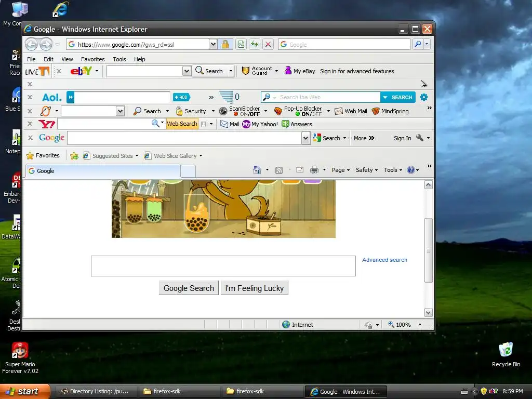This screenshot has width=532, height=399.
Task: Open the Edit menu
Action: click(x=48, y=59)
